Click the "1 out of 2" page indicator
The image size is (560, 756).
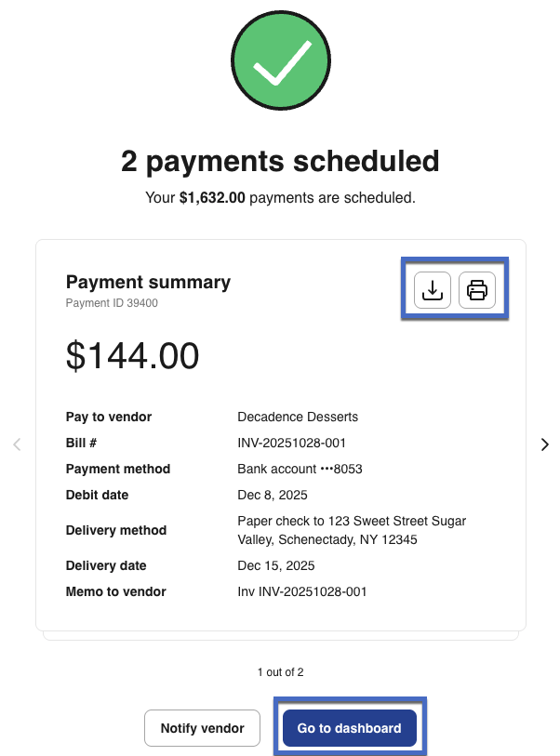280,671
